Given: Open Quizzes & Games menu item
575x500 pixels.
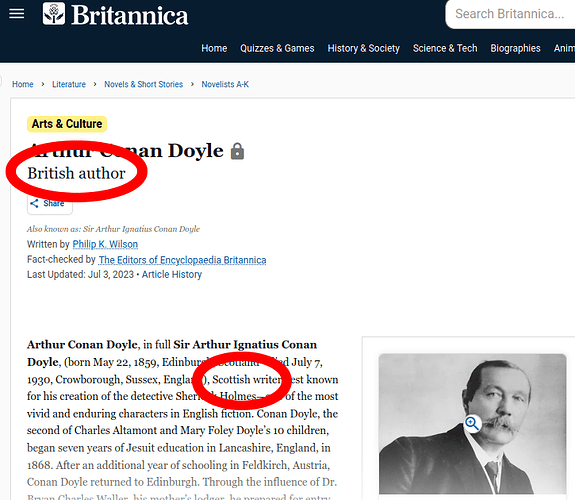Looking at the screenshot, I should (277, 48).
